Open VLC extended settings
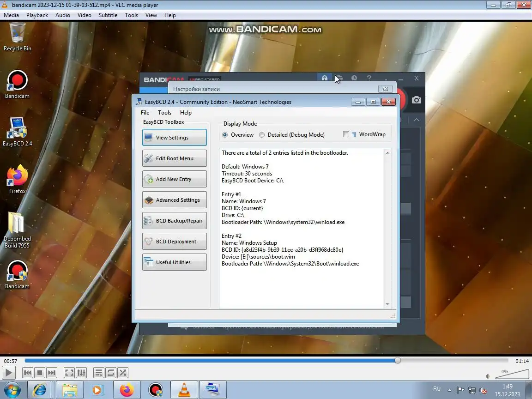The width and height of the screenshot is (532, 399). tap(81, 373)
